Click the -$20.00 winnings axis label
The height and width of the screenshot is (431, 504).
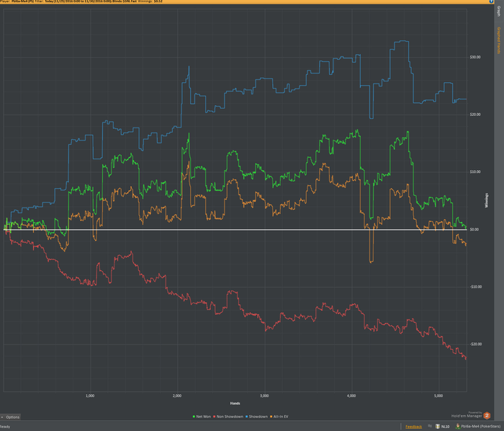(x=475, y=345)
